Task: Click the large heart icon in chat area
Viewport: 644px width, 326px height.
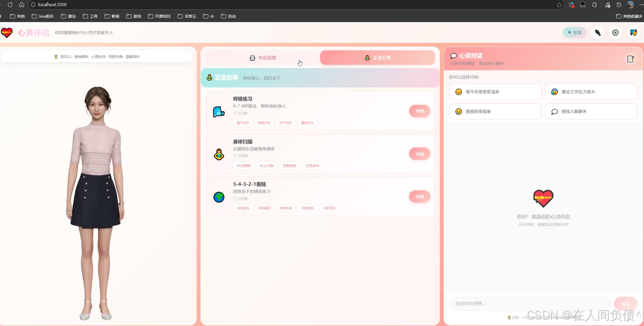Action: (x=543, y=199)
